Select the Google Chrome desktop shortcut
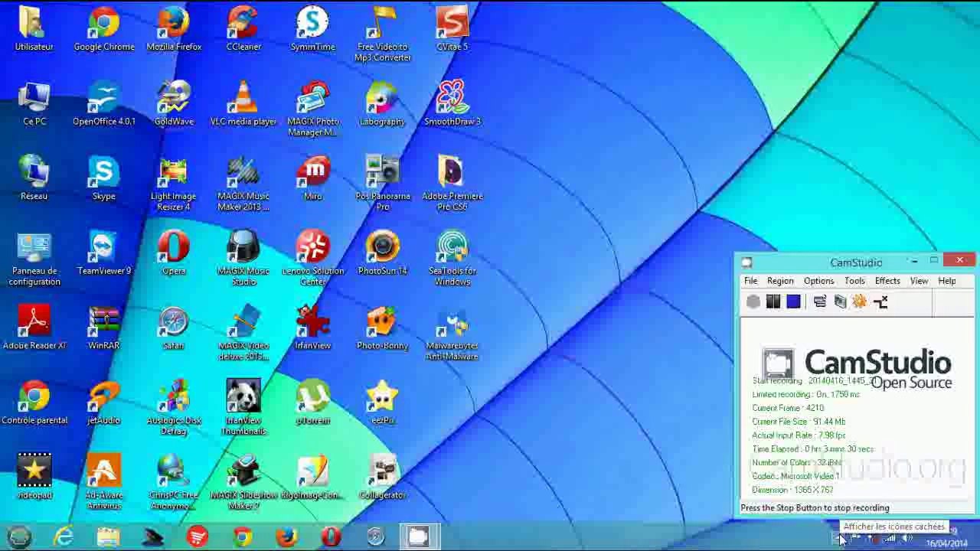The width and height of the screenshot is (980, 551). pos(104,29)
